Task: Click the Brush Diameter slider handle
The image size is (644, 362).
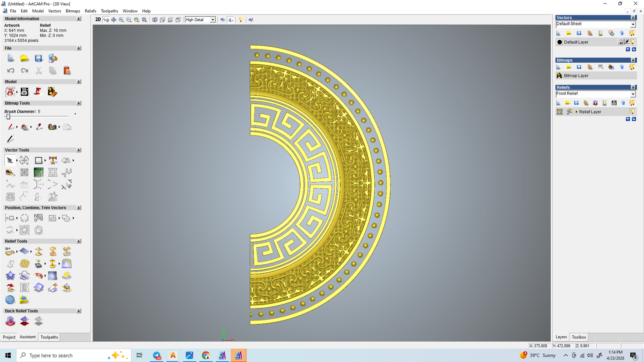Action: (x=8, y=117)
